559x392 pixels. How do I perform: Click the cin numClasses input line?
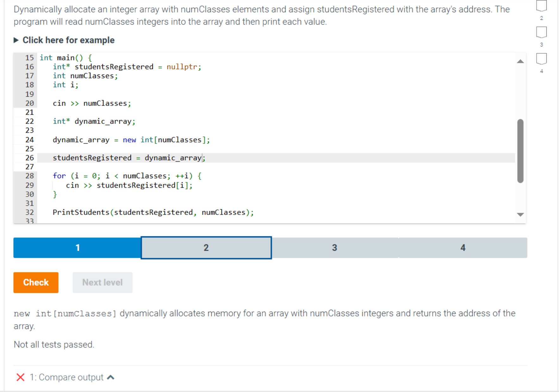pyautogui.click(x=92, y=103)
